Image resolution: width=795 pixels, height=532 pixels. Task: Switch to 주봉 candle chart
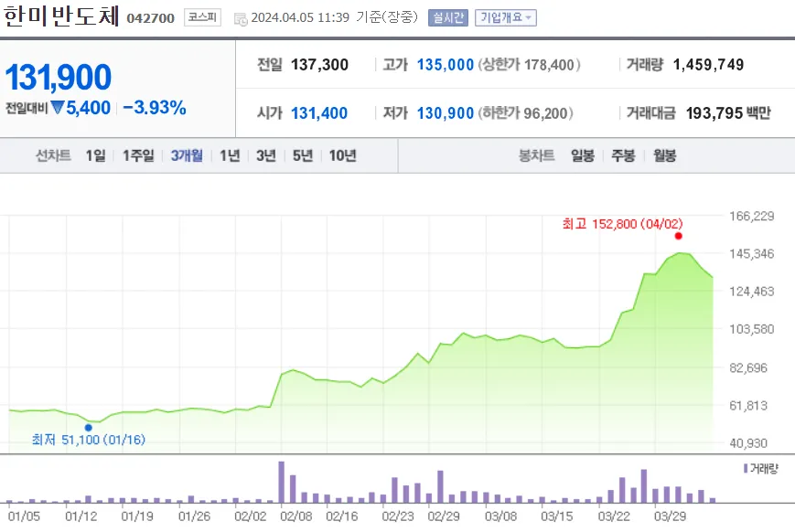(x=623, y=155)
